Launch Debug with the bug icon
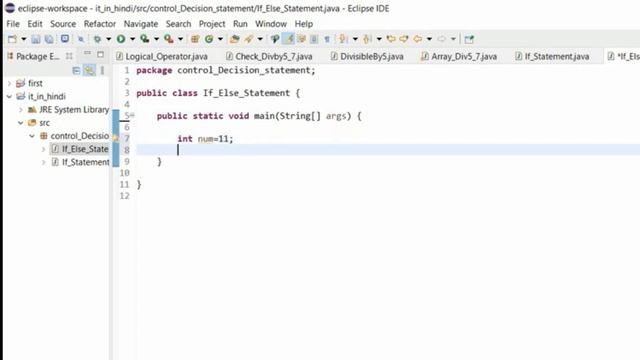Screen dimensions: 640x360 [x=98, y=39]
